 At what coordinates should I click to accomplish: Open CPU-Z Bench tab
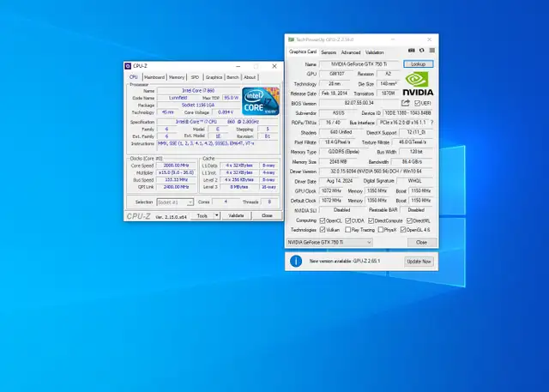pyautogui.click(x=232, y=77)
